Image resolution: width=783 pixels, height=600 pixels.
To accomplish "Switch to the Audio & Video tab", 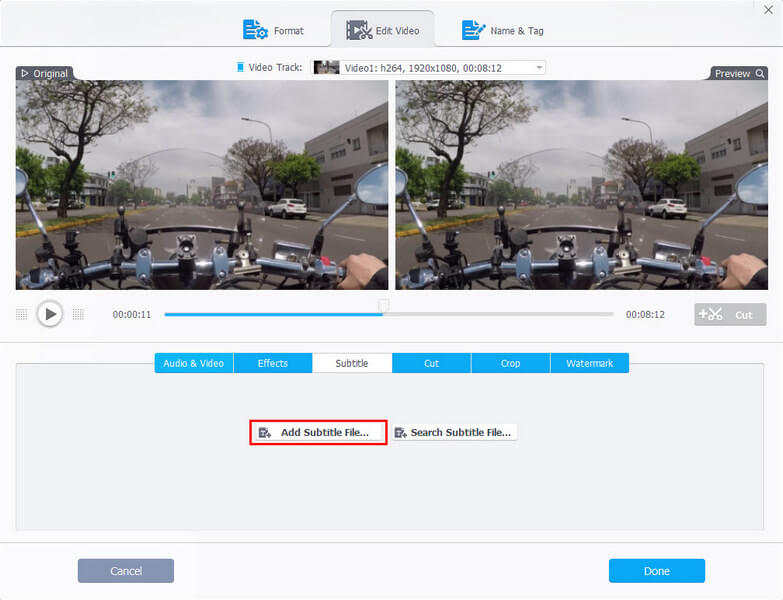I will (194, 363).
